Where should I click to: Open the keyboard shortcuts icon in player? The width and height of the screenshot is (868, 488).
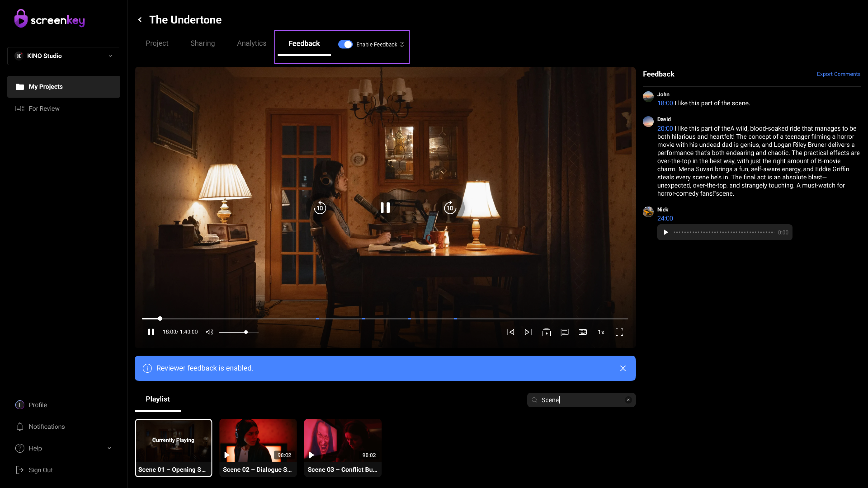pos(583,332)
